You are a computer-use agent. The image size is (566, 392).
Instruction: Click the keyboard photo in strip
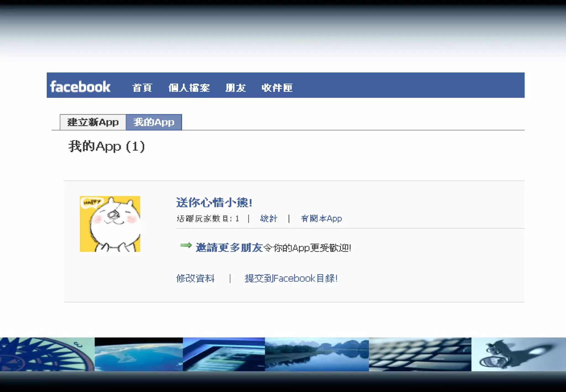[420, 354]
